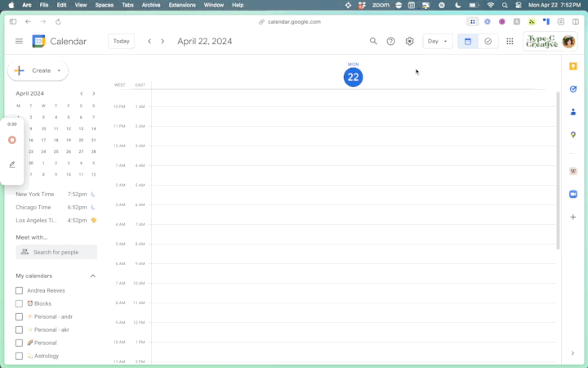Toggle the Astrology calendar checkbox

(20, 356)
